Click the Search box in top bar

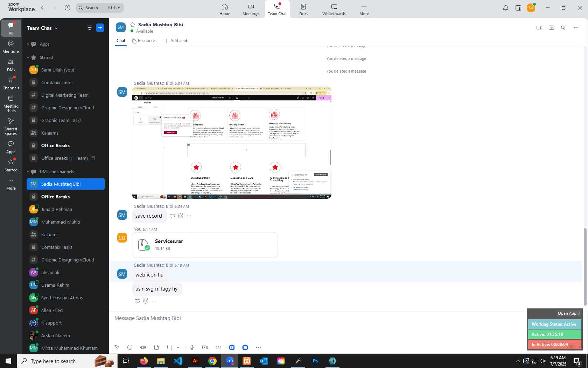(x=100, y=8)
